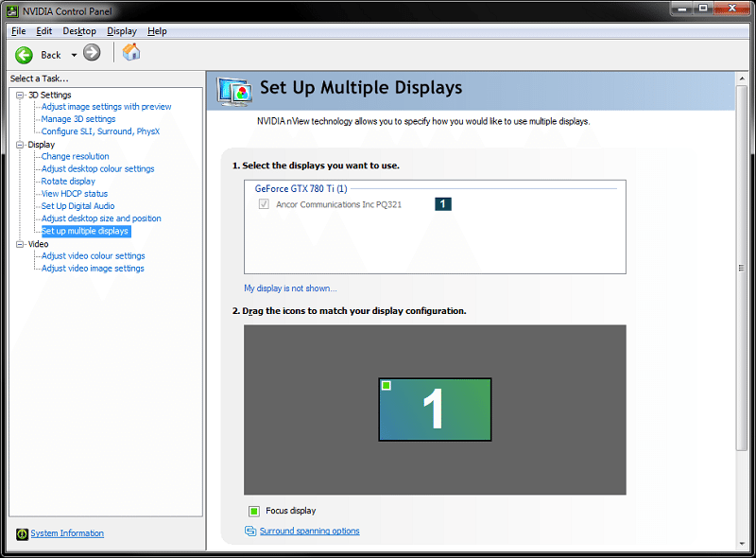Screen dimensions: 756x558
Task: Select Set Up Digital Audio
Action: (77, 206)
